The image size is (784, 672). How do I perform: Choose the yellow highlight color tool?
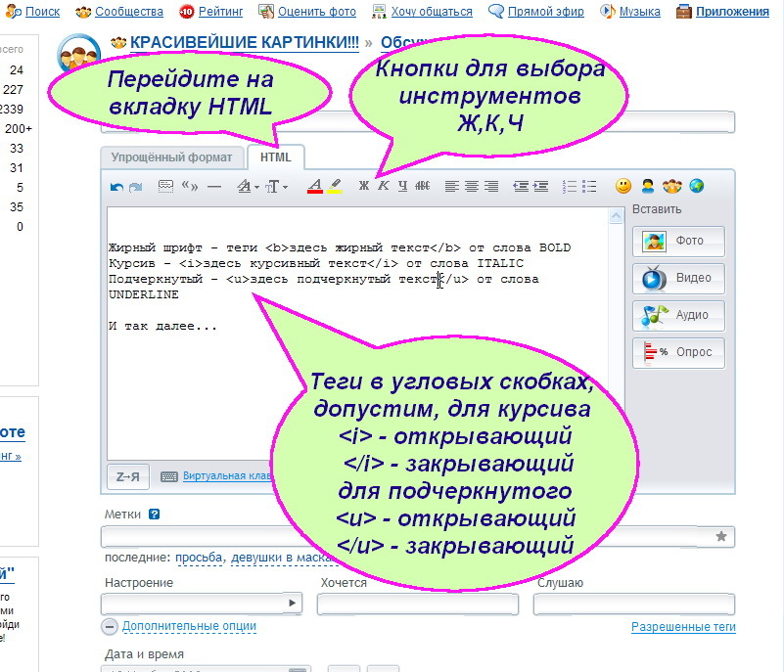(335, 187)
